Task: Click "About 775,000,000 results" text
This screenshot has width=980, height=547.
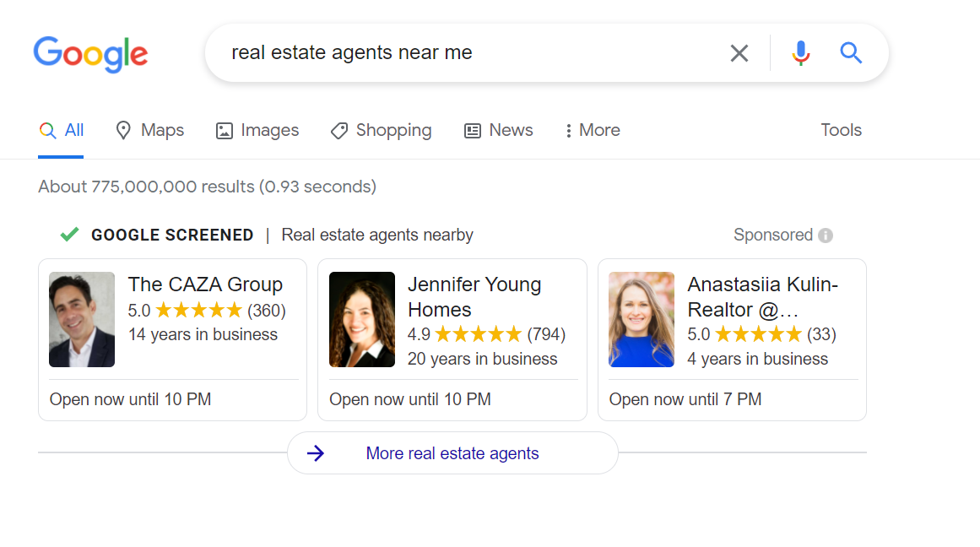Action: click(146, 187)
